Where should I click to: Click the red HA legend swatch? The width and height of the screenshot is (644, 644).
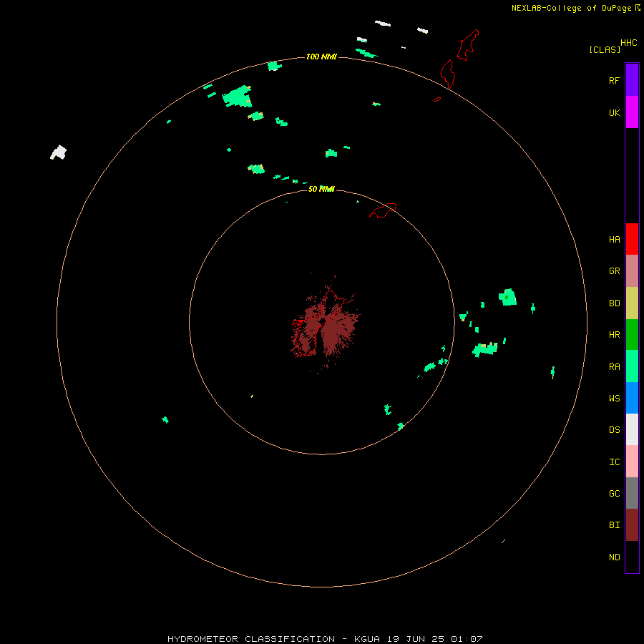tap(632, 239)
